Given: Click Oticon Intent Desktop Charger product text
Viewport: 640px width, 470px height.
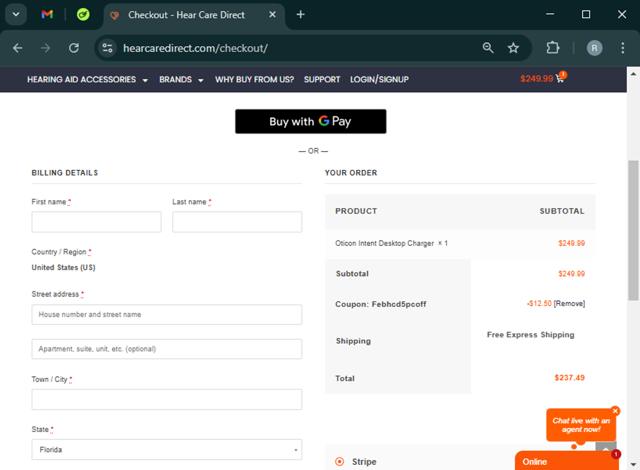Looking at the screenshot, I should 384,243.
